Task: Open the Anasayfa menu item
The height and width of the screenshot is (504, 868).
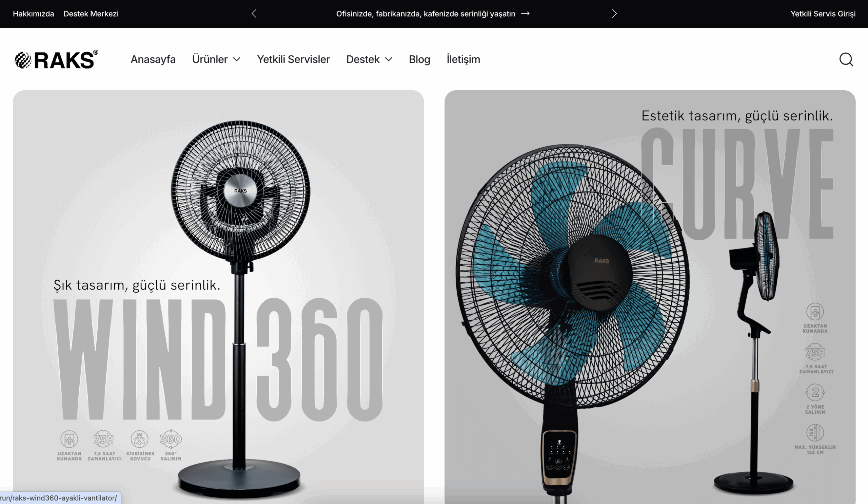Action: [x=153, y=59]
